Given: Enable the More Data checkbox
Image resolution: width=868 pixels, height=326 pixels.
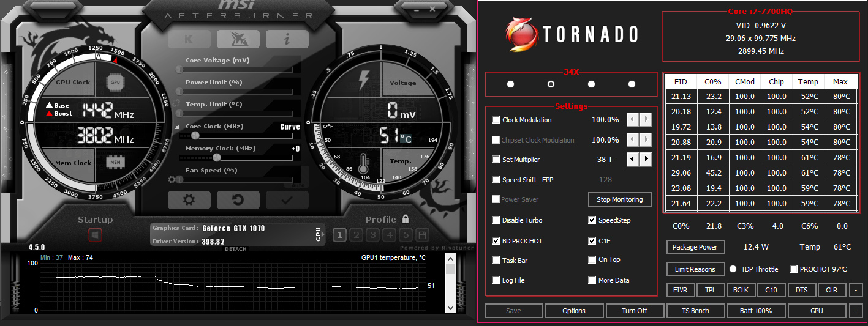Looking at the screenshot, I should [592, 280].
